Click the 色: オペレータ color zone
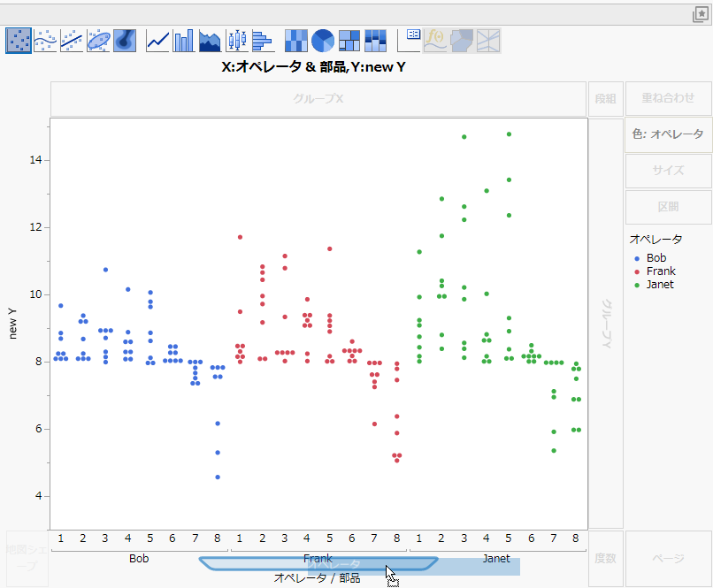713x588 pixels. point(668,134)
